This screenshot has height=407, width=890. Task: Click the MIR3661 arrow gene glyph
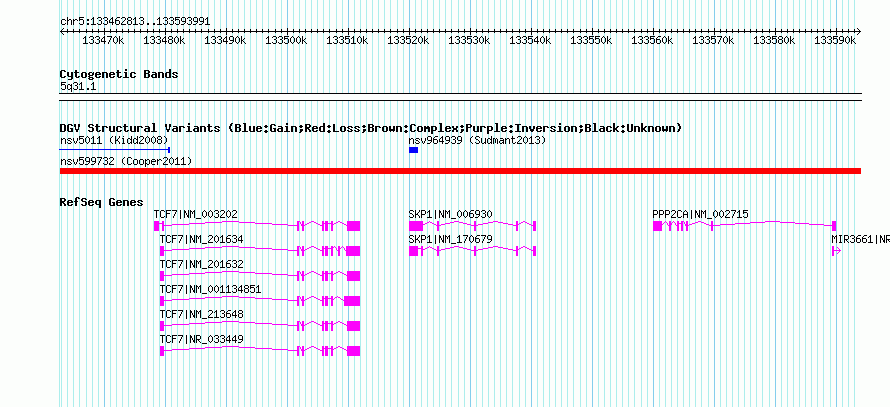(836, 251)
